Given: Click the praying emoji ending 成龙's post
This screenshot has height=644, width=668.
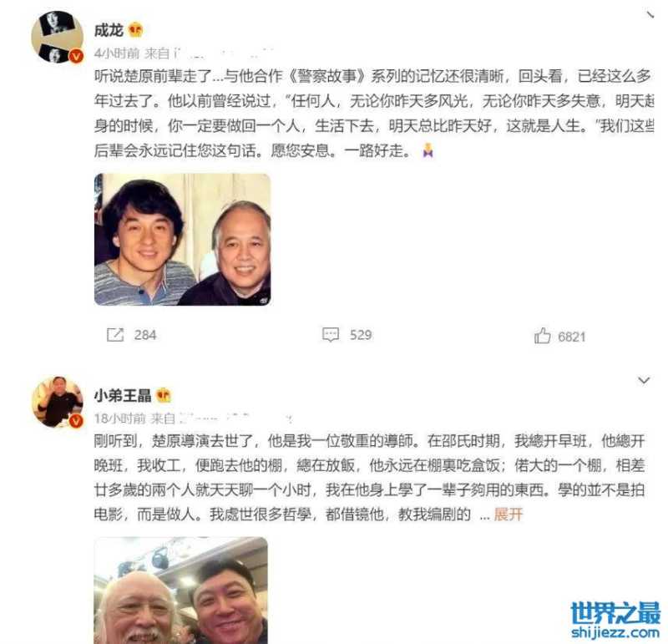Looking at the screenshot, I should (x=428, y=150).
